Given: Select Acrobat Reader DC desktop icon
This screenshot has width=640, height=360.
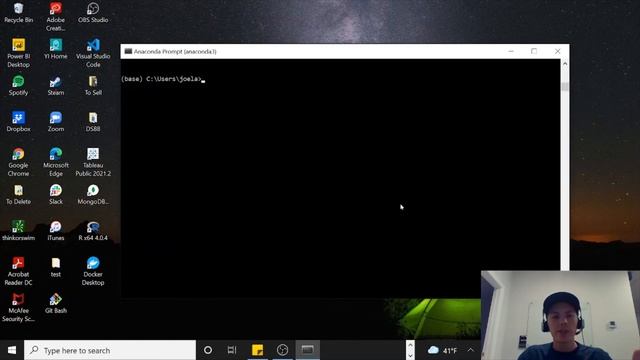Looking at the screenshot, I should 18,271.
